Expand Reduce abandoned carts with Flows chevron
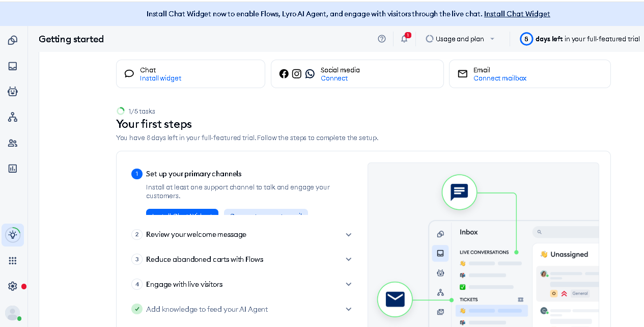 point(349,259)
